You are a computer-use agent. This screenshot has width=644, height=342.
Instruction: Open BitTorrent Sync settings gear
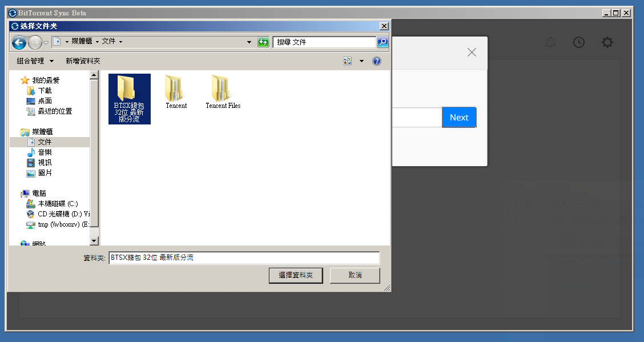click(x=607, y=42)
